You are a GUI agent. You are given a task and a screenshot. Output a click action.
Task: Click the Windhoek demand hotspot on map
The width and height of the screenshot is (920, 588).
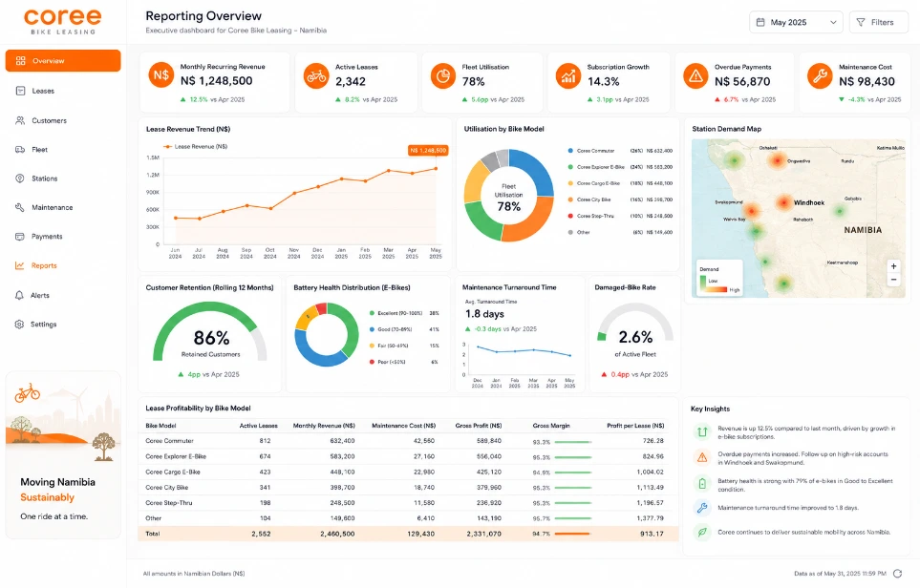click(x=784, y=202)
